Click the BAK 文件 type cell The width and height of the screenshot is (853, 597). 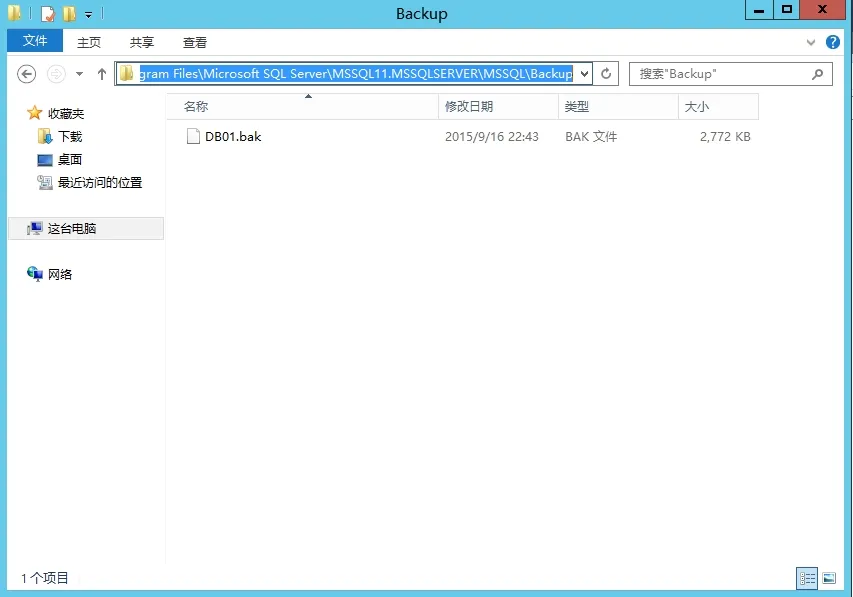pos(591,137)
